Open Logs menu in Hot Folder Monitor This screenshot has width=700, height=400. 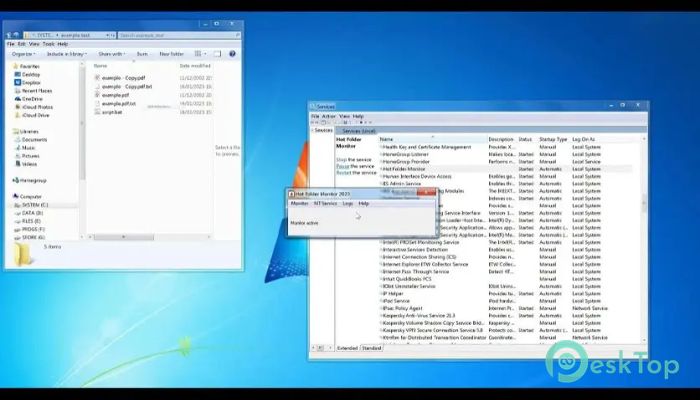click(x=348, y=204)
